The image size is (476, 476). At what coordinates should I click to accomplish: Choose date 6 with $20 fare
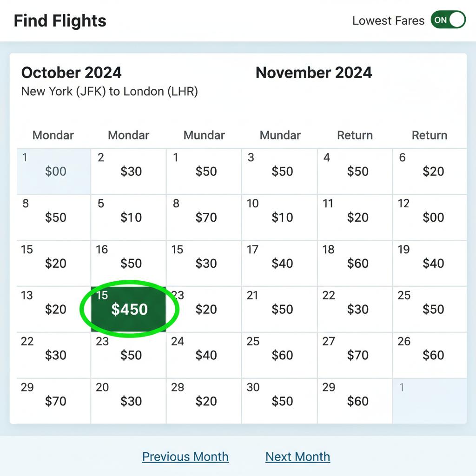430,171
